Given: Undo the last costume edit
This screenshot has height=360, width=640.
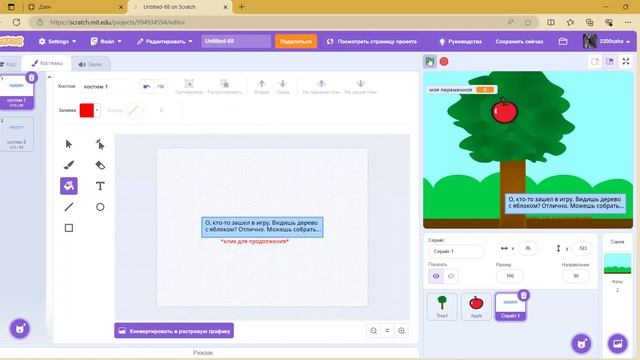Looking at the screenshot, I should click(147, 87).
